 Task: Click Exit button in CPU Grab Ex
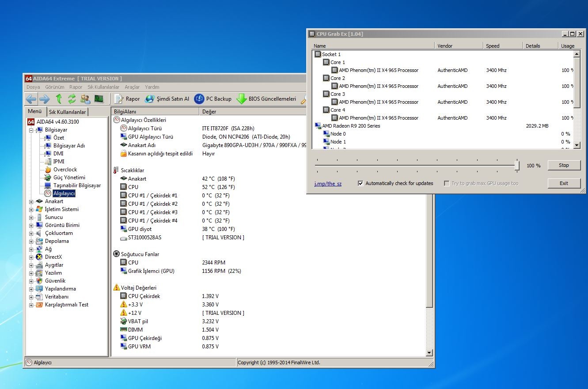(564, 183)
